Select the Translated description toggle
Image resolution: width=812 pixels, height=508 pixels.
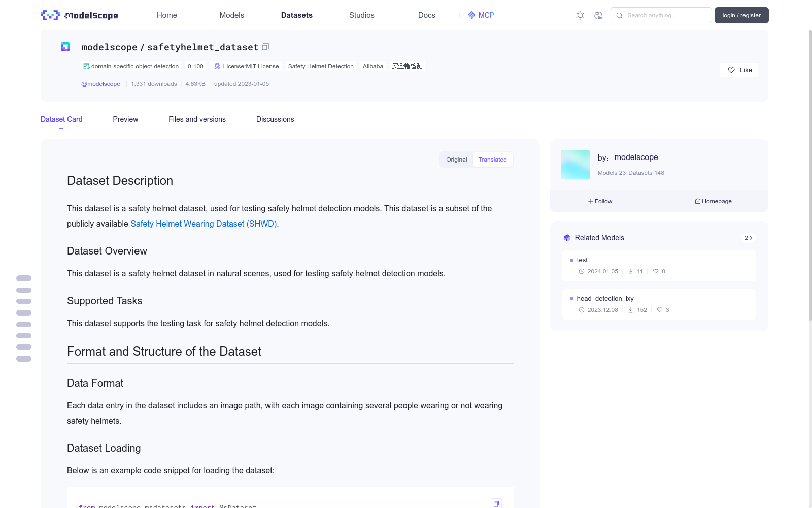pyautogui.click(x=492, y=160)
